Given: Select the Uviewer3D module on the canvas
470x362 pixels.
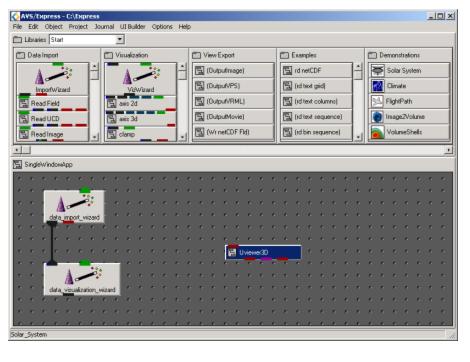Looking at the screenshot, I should click(x=263, y=252).
